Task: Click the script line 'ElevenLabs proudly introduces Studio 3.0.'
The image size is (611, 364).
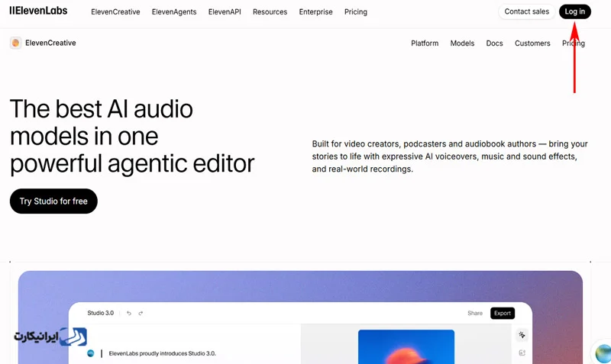Action: 162,353
